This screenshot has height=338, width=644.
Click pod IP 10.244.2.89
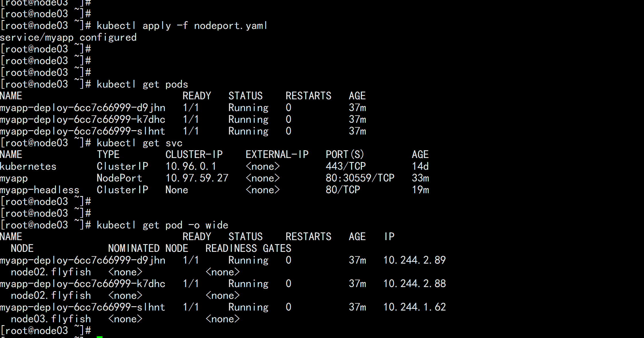pos(414,260)
